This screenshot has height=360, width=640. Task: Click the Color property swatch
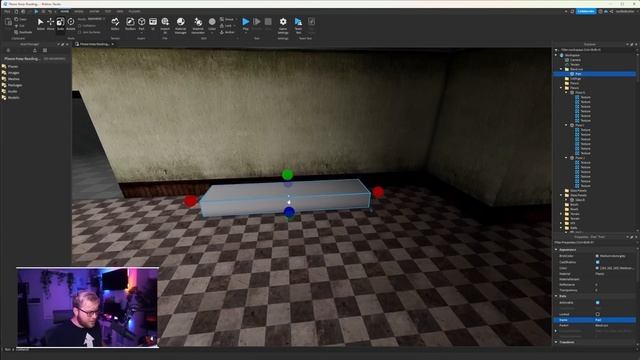pyautogui.click(x=597, y=268)
